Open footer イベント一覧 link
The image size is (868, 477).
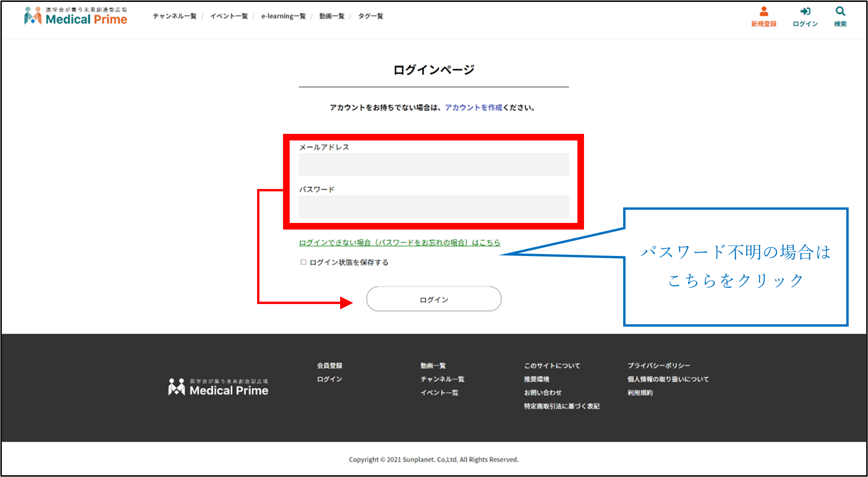coord(439,393)
